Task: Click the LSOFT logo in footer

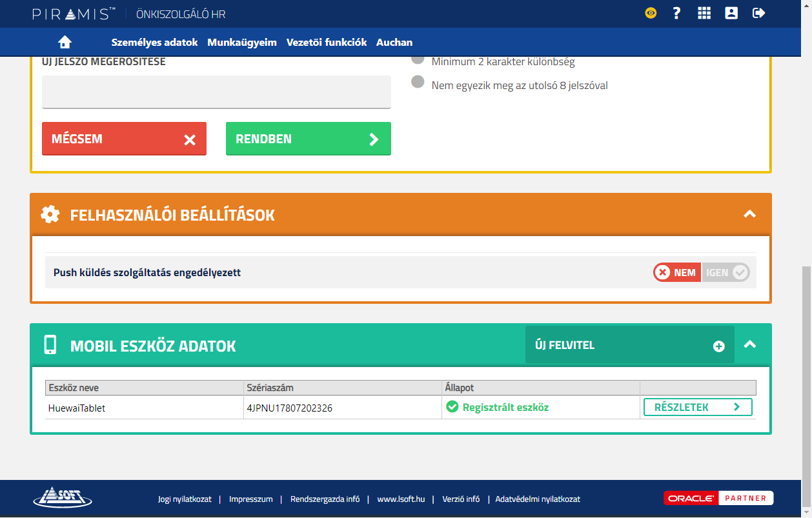Action: [x=63, y=498]
